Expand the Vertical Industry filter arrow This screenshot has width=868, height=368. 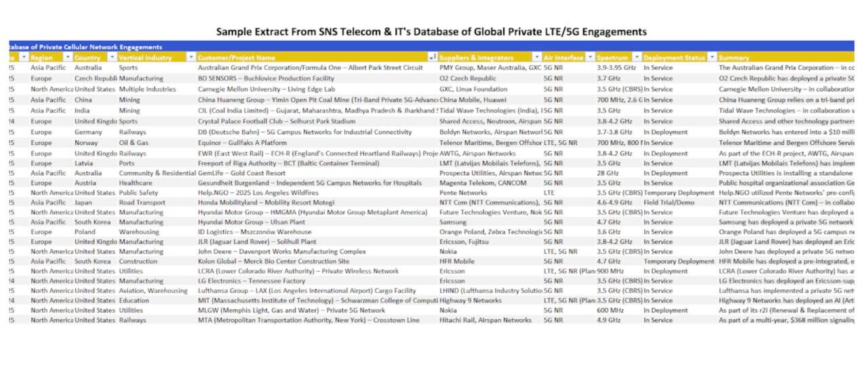pos(191,58)
